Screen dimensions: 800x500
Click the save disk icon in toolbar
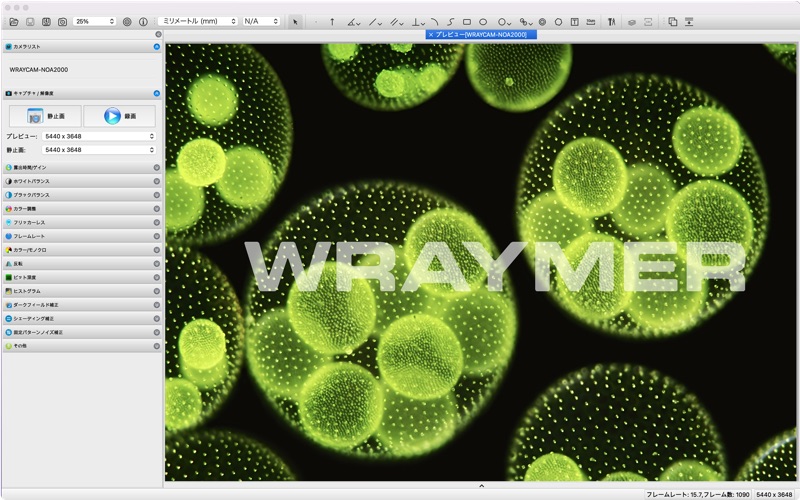coord(30,21)
